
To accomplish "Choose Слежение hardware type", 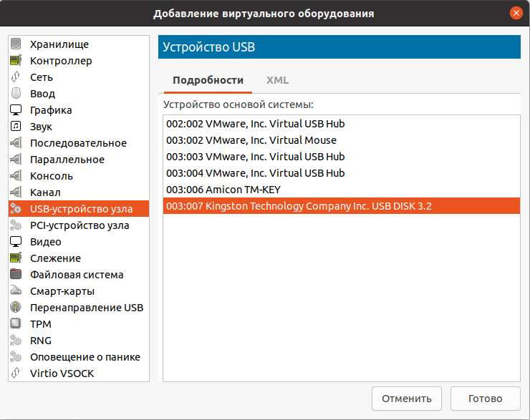I will click(79, 258).
